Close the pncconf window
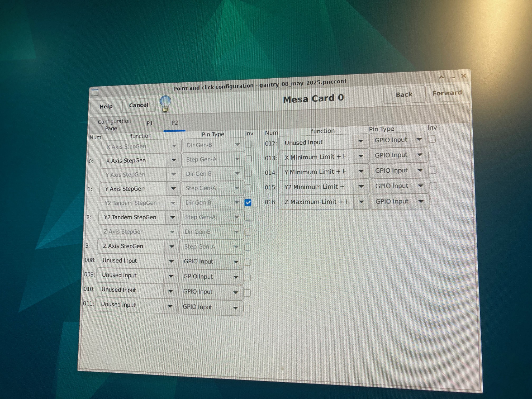Viewport: 532px width, 399px height. click(463, 76)
